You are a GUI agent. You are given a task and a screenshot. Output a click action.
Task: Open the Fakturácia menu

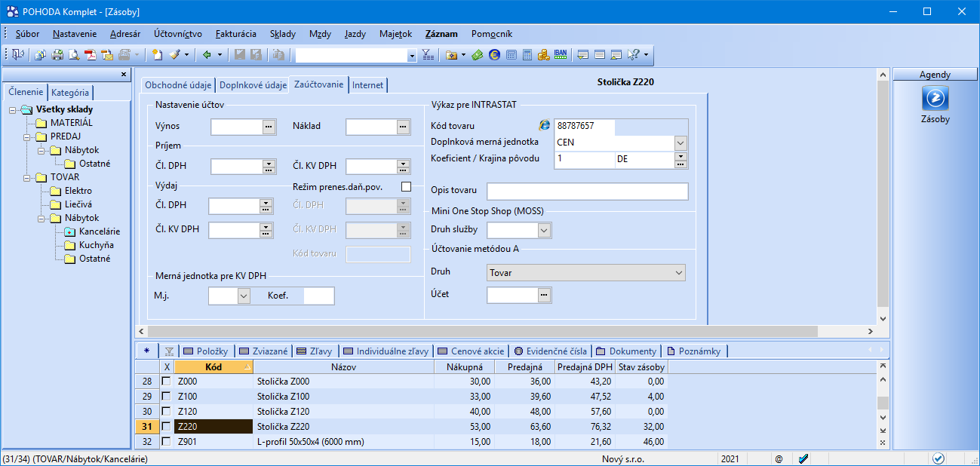(235, 34)
